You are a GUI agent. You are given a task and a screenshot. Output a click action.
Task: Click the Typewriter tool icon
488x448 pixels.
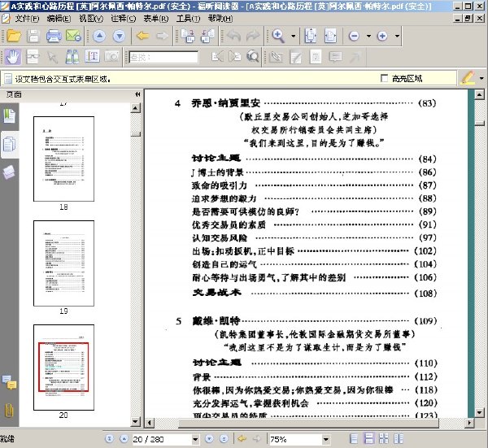316,57
